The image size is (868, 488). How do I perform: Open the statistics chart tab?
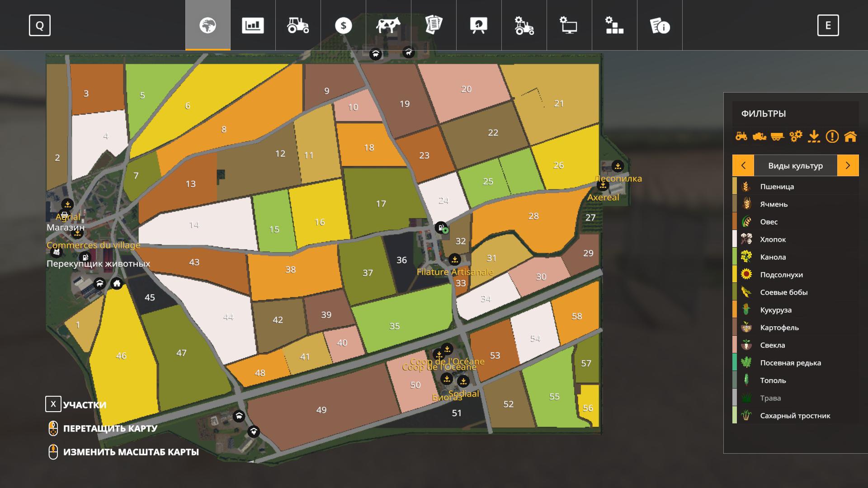(253, 25)
